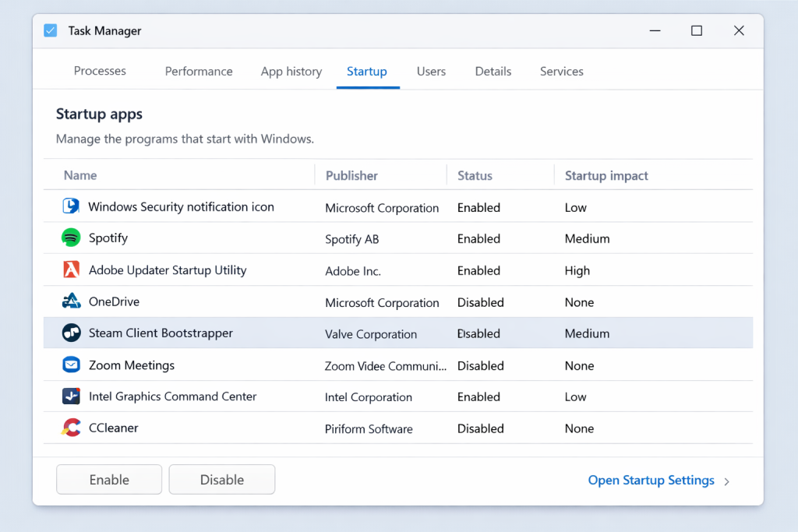Click the Spotify icon in the startup list

click(72, 238)
